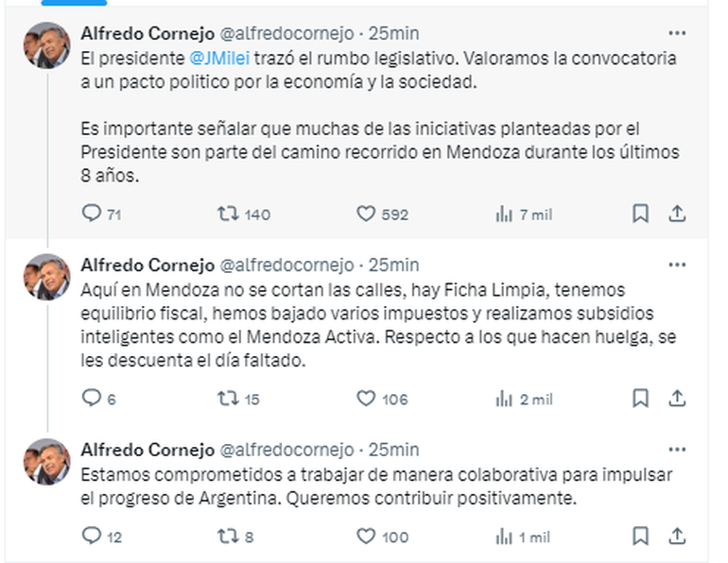This screenshot has height=563, width=728.
Task: View analytics showing 7 mil views
Action: (504, 214)
